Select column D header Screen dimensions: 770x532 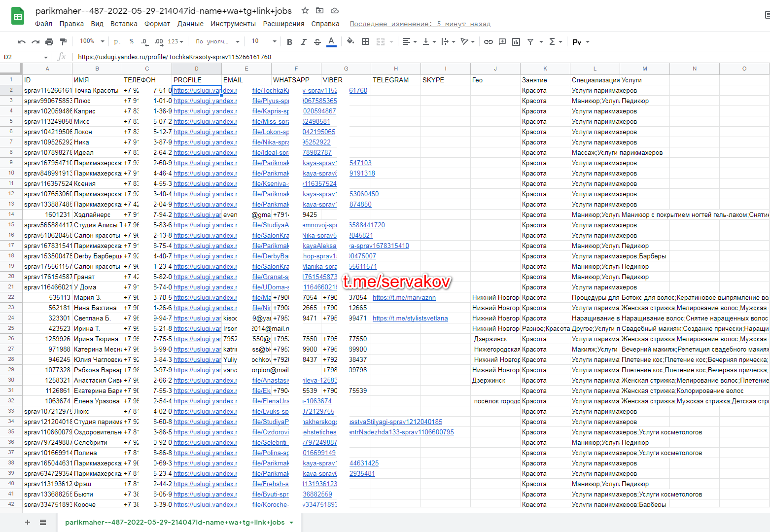[197, 69]
